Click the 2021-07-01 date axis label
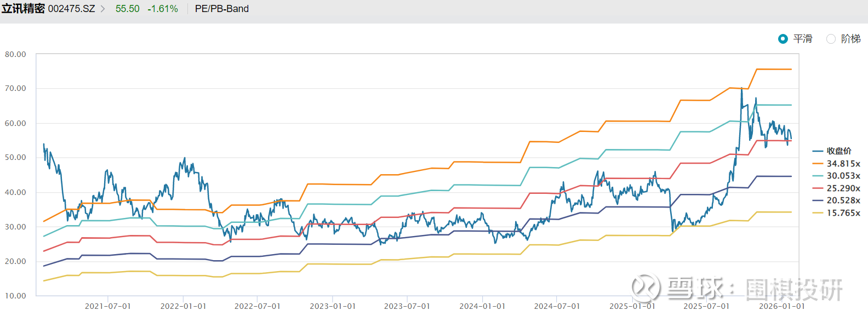The image size is (868, 316). tap(108, 306)
